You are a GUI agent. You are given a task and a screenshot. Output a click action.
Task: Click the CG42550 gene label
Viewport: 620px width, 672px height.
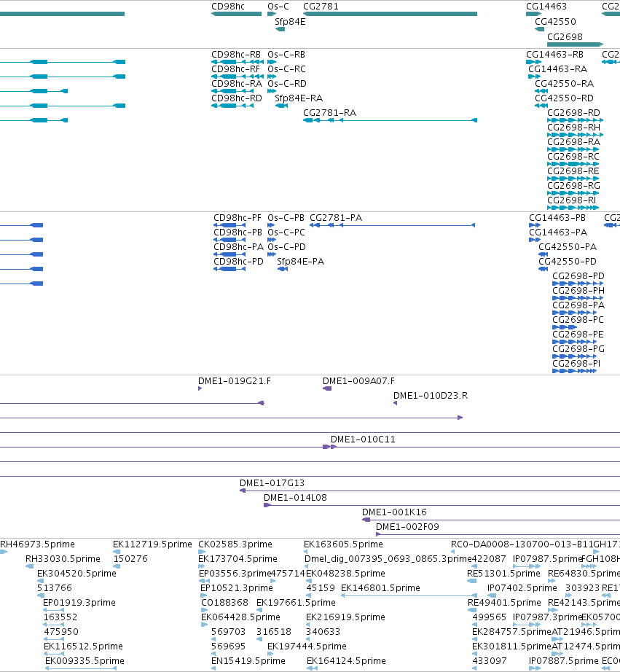[555, 22]
